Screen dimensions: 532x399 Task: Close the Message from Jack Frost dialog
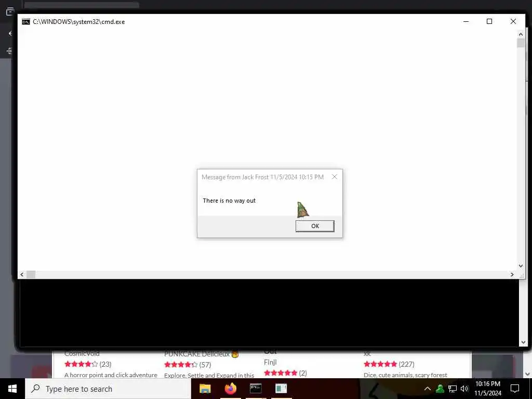335,177
